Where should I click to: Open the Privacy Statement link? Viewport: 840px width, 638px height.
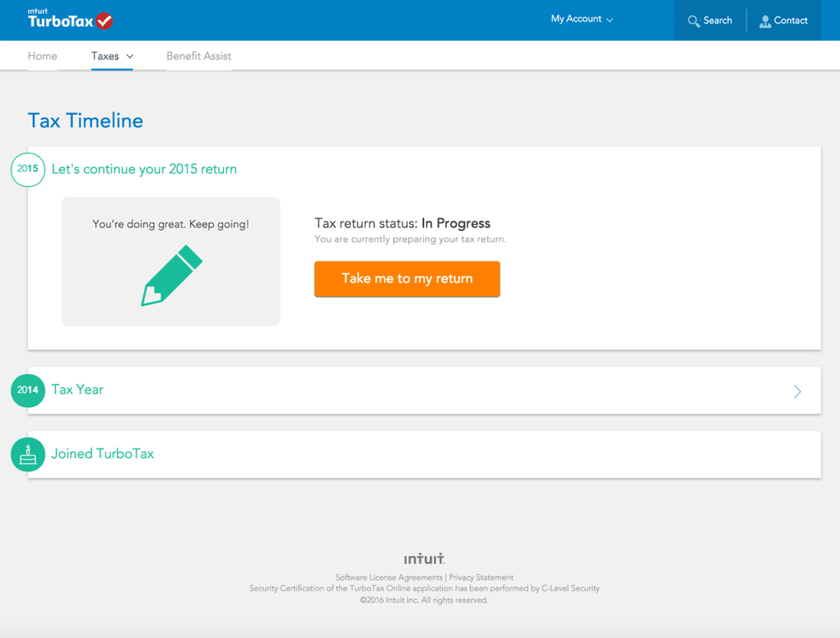[480, 576]
